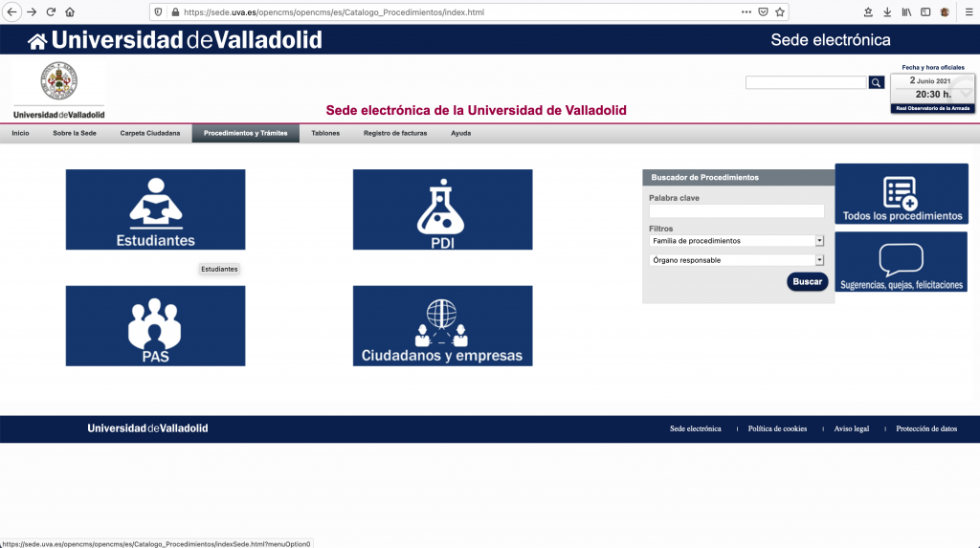Open Política de cookies footer link
Viewport: 980px width, 548px height.
(777, 428)
